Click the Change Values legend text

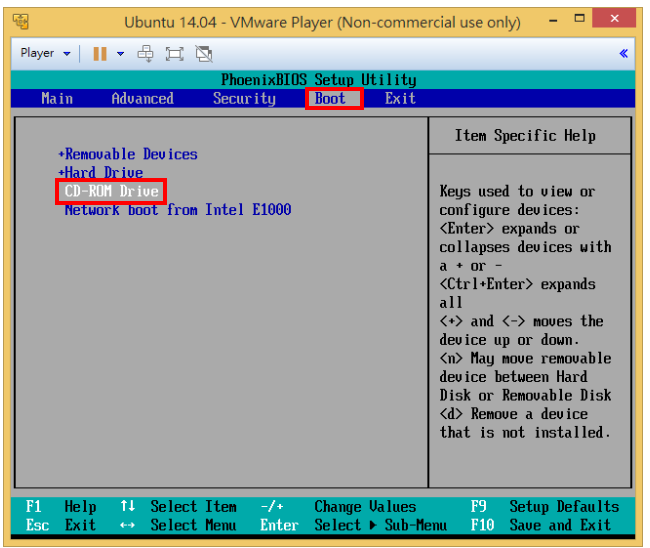click(x=365, y=507)
